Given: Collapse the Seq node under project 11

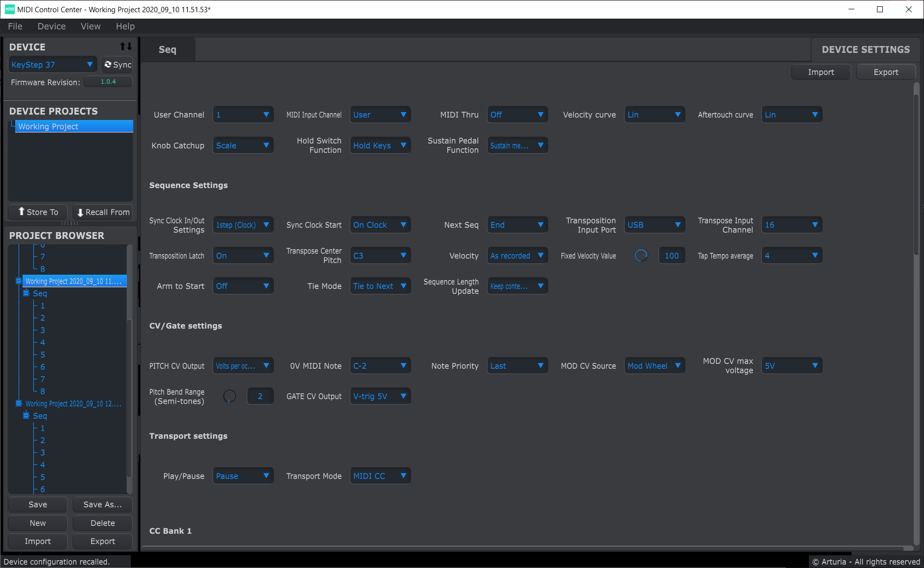Looking at the screenshot, I should [26, 293].
